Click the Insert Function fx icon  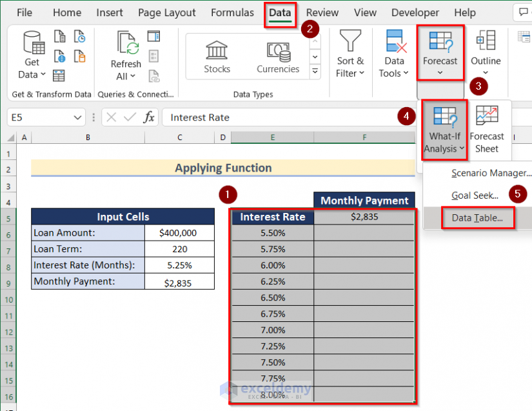[x=149, y=117]
